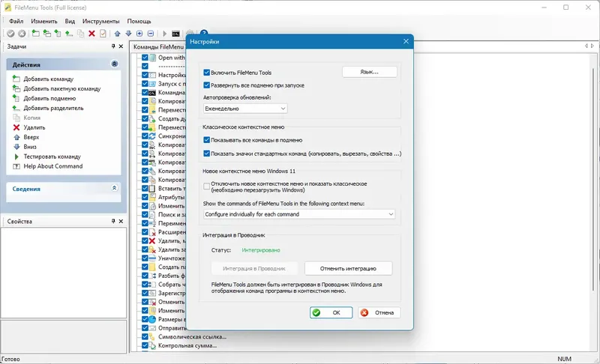Click the Отмена button
600x364 pixels.
point(379,312)
